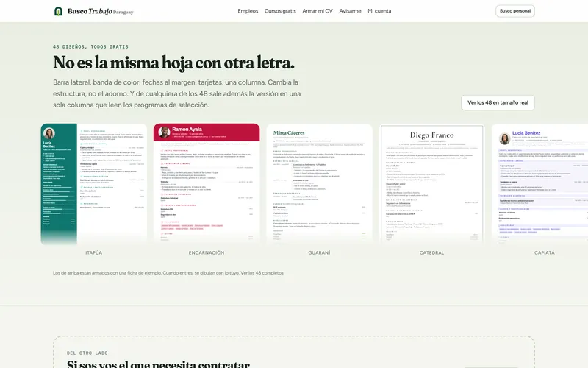Click the 48 DISEÑOS, TODOS GRATIS caption
Screen dimensions: 588x368
tap(90, 46)
